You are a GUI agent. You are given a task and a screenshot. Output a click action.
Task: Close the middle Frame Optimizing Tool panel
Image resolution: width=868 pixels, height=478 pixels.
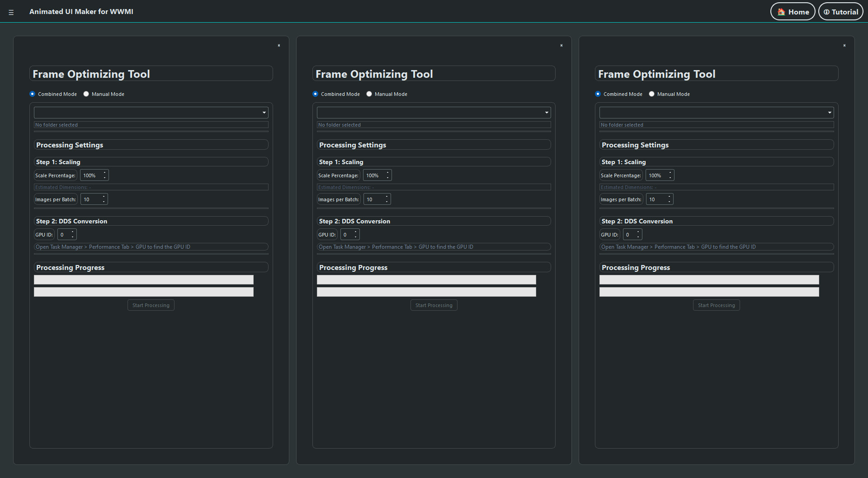561,45
